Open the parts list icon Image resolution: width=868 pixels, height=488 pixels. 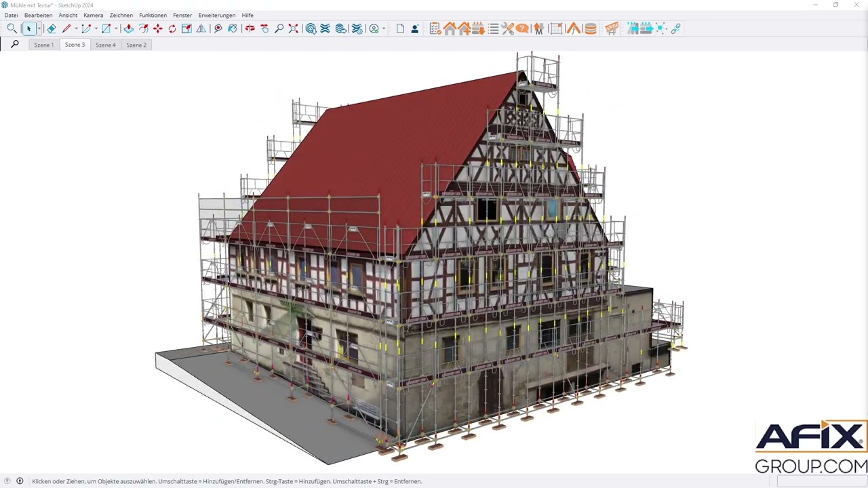point(493,28)
